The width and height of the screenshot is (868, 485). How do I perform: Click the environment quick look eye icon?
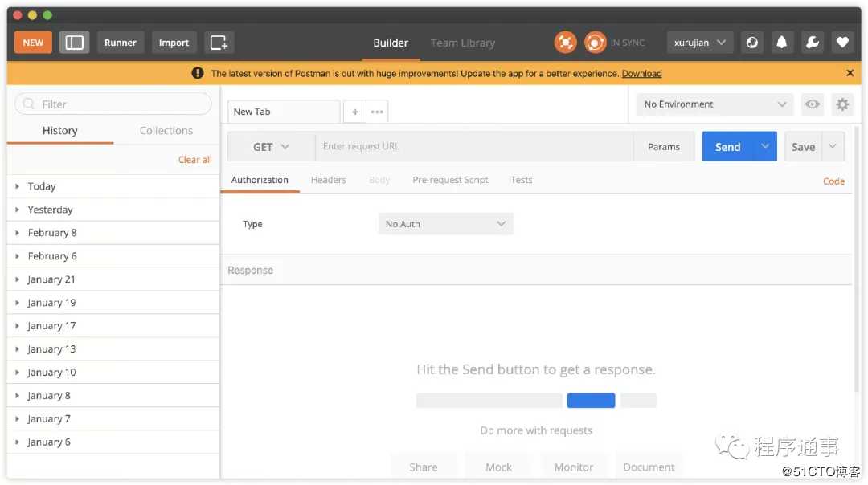point(813,104)
